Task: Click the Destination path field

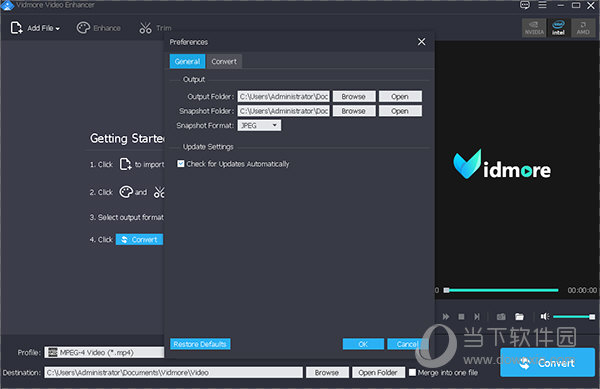Action: 173,373
